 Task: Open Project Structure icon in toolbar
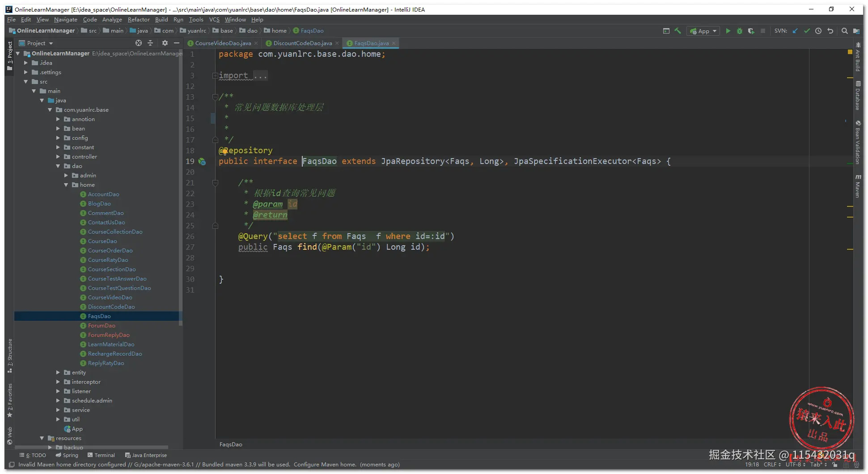coord(856,31)
